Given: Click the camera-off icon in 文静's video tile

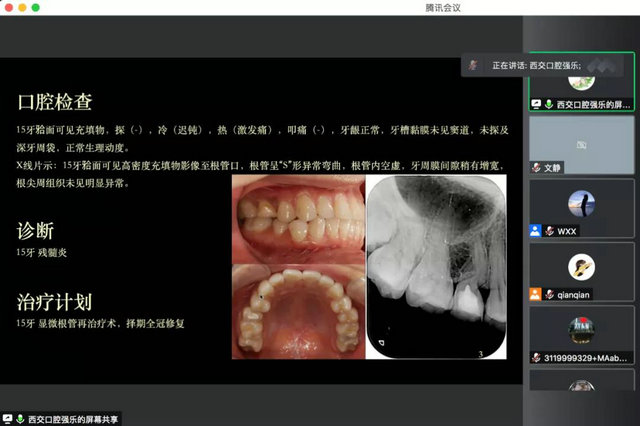Looking at the screenshot, I should coord(581,145).
